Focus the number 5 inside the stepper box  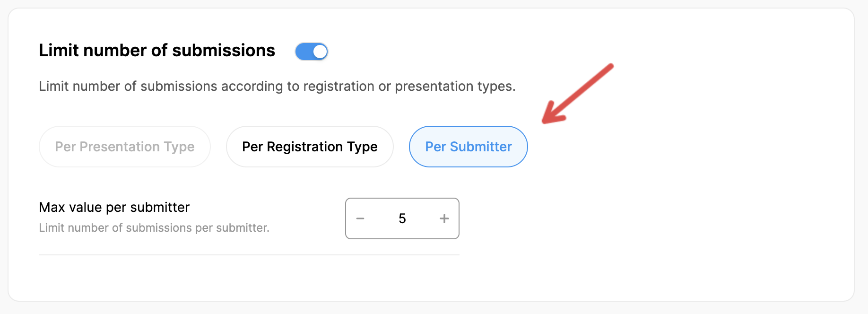click(402, 218)
